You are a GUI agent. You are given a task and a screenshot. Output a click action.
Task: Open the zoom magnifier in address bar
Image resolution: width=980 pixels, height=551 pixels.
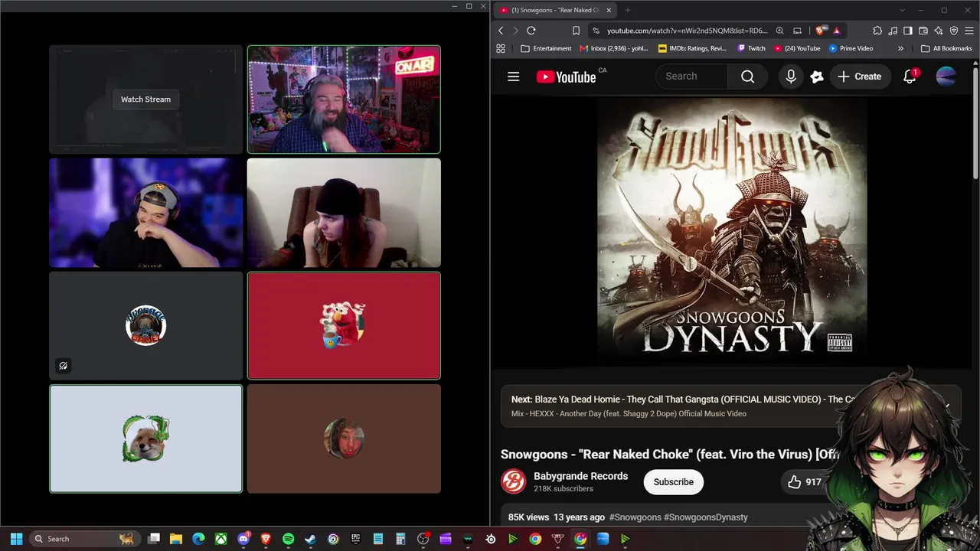tap(779, 31)
